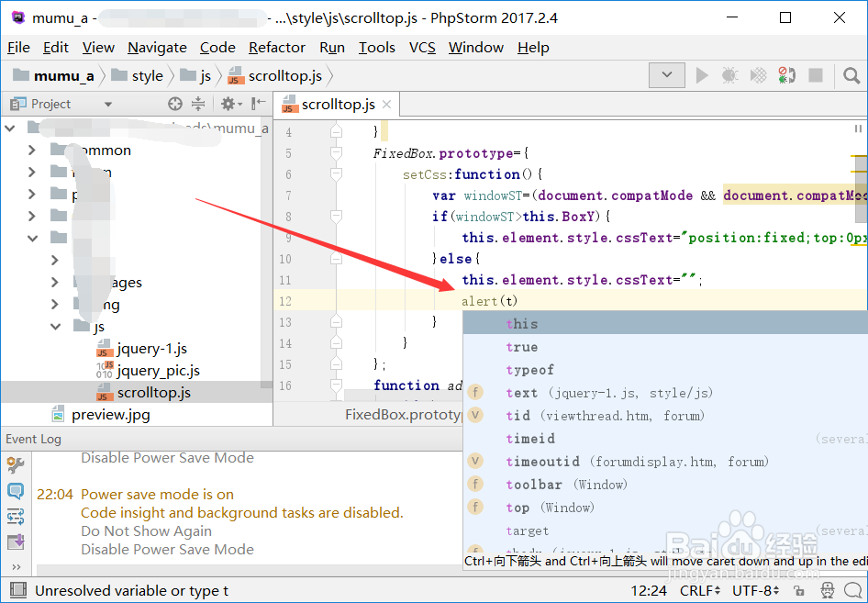The image size is (868, 603).
Task: Click the style breadcrumb in navigation bar
Action: click(x=138, y=76)
